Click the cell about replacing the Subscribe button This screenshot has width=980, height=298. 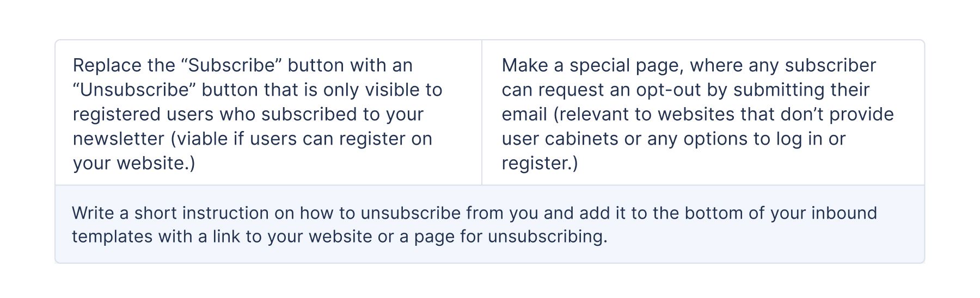coord(268,113)
